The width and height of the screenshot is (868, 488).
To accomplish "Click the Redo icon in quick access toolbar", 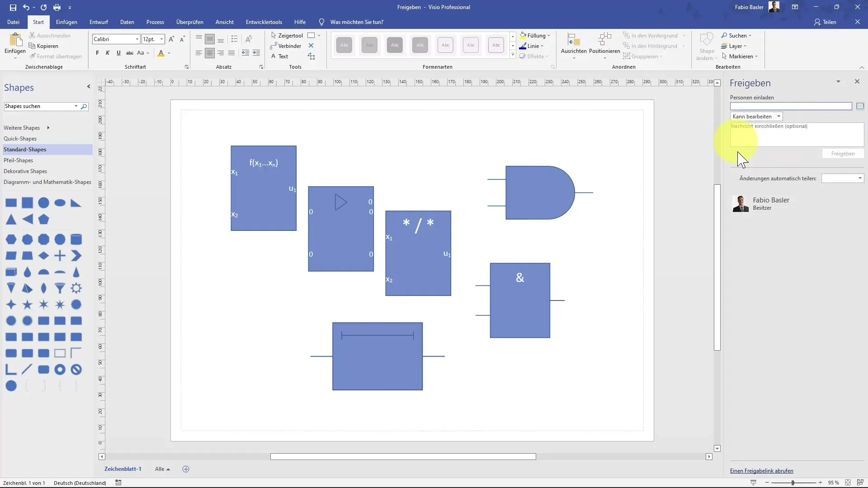I will 43,7.
